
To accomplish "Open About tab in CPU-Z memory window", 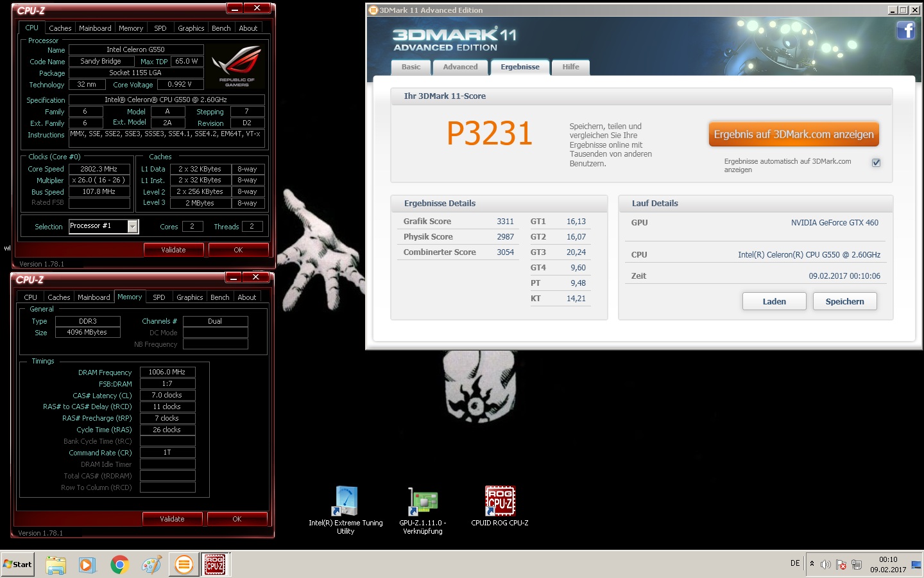I will (x=247, y=297).
